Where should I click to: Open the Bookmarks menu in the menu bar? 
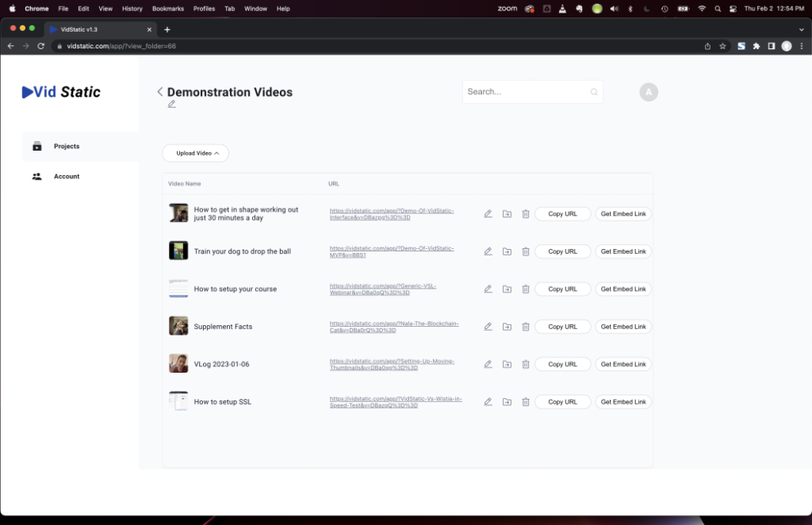click(x=167, y=9)
